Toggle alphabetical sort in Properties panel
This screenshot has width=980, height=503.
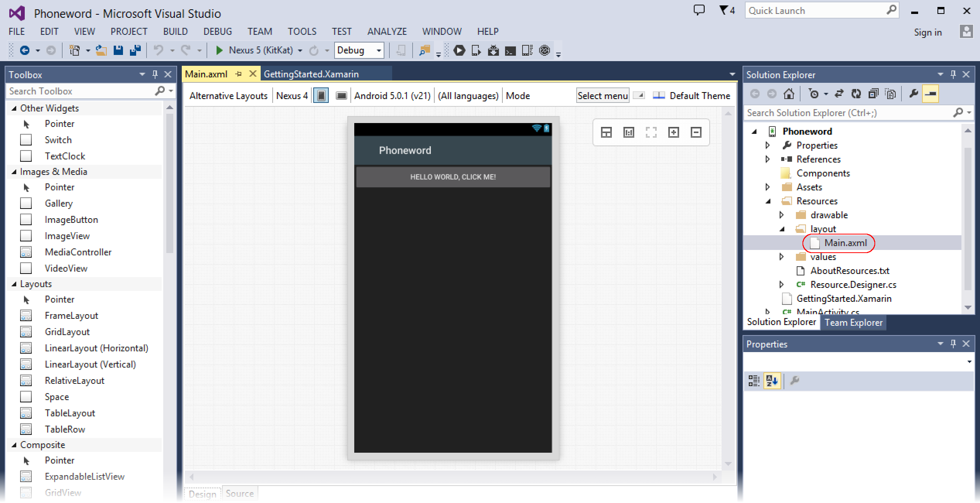tap(772, 381)
